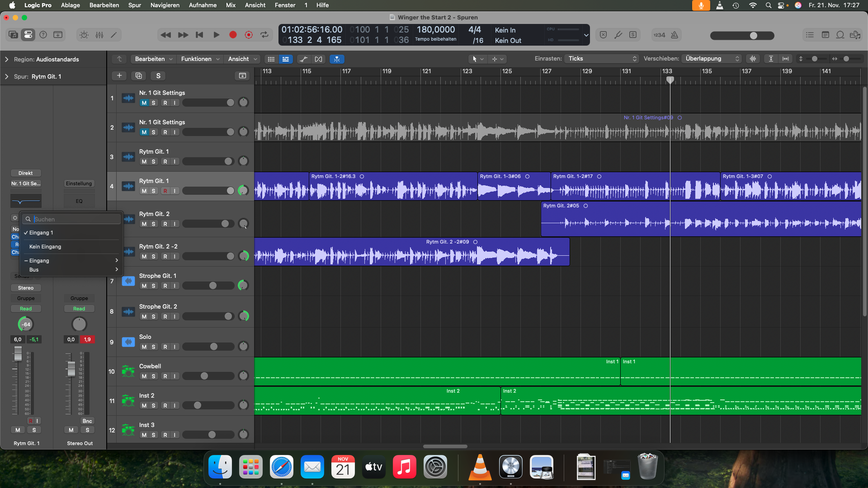Click the metronome icon
The width and height of the screenshot is (868, 488).
[675, 35]
